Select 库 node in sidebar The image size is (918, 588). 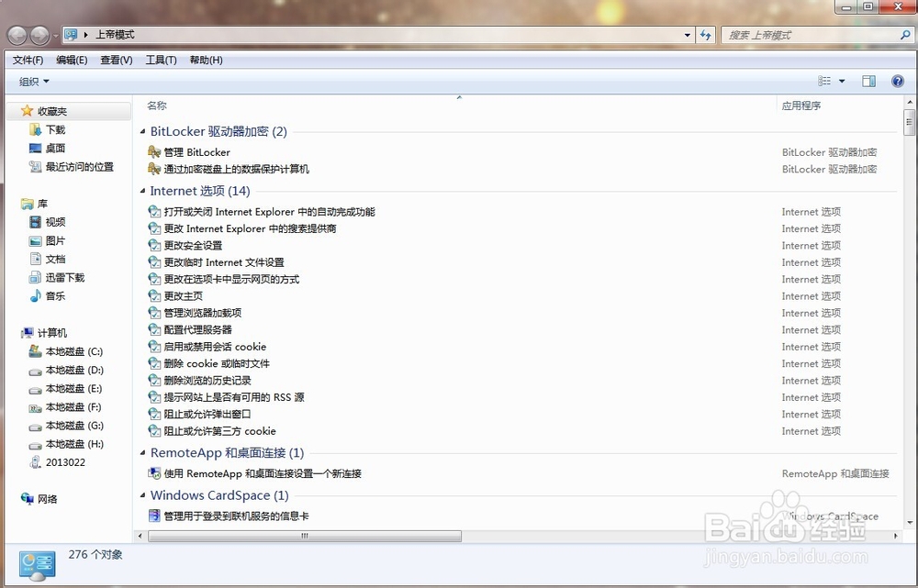pyautogui.click(x=42, y=204)
